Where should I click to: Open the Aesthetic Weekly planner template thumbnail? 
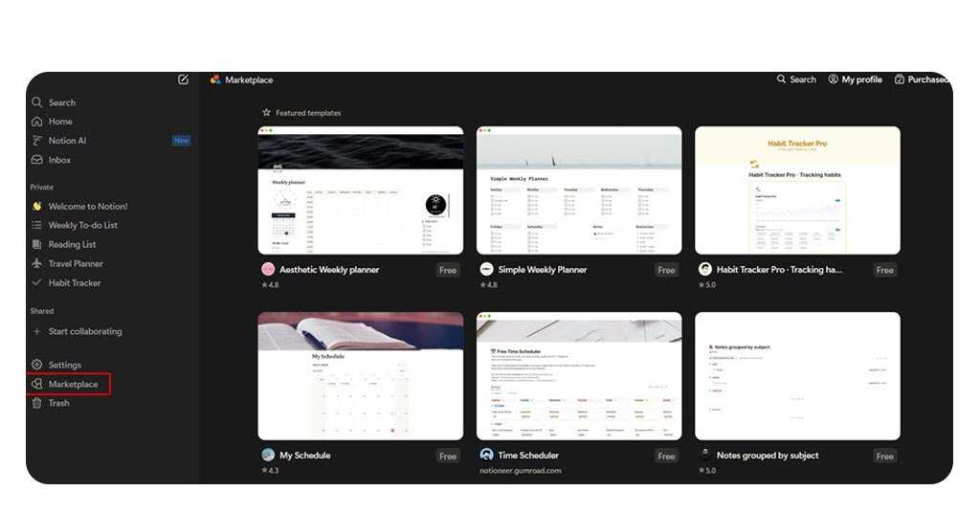pyautogui.click(x=360, y=190)
